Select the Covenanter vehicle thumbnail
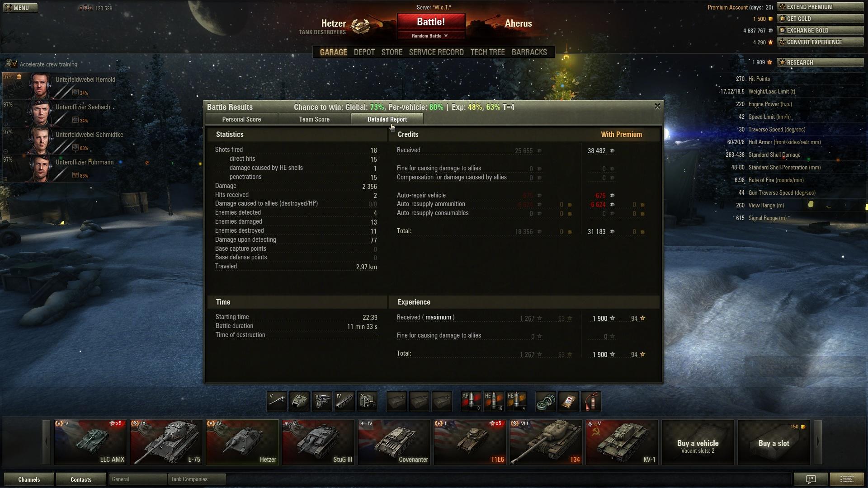 point(394,442)
